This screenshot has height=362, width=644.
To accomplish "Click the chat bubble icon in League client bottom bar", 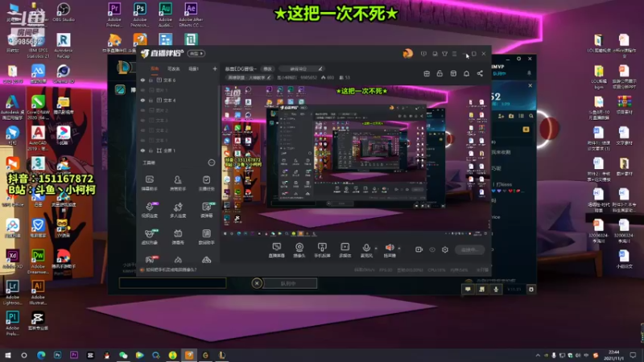I will (x=468, y=290).
